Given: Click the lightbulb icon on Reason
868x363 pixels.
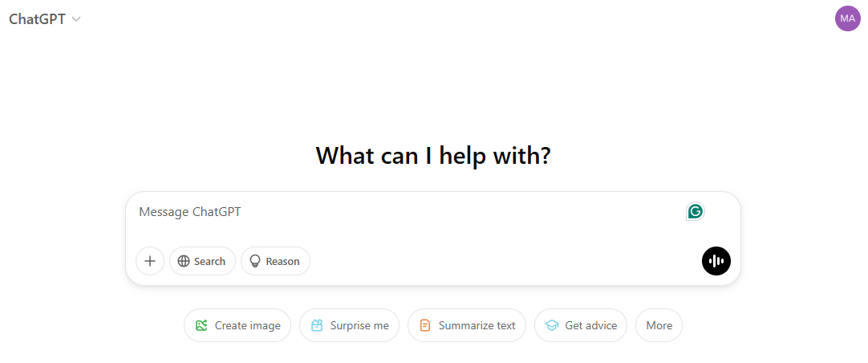Looking at the screenshot, I should [255, 261].
